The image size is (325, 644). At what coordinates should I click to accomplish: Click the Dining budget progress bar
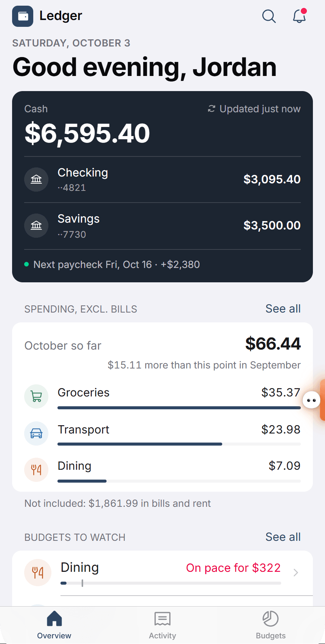[171, 583]
